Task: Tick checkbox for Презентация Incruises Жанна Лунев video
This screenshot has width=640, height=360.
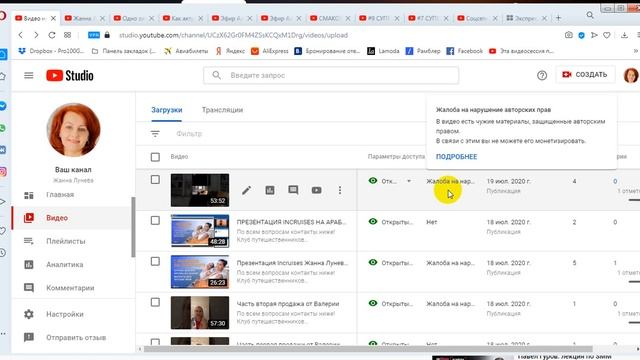Action: pos(155,261)
